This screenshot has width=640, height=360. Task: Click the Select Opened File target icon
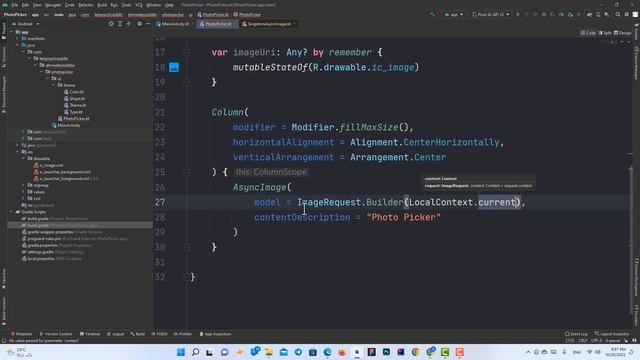111,24
